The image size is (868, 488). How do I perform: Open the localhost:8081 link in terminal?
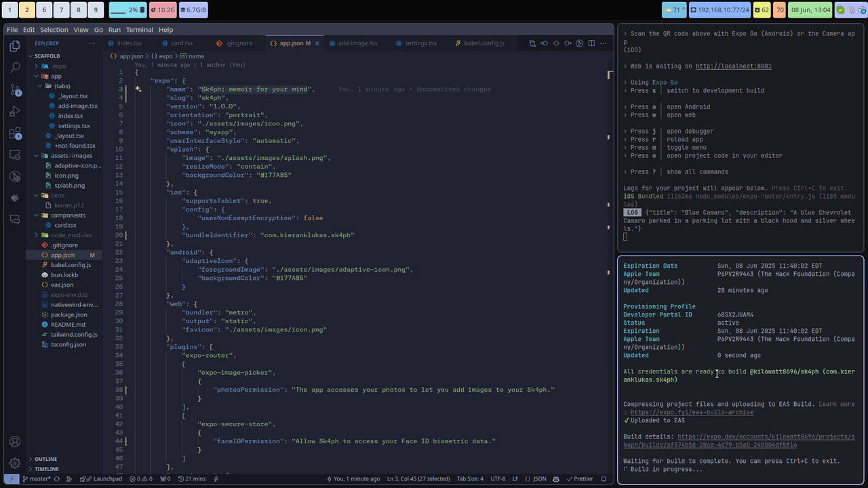(x=733, y=66)
